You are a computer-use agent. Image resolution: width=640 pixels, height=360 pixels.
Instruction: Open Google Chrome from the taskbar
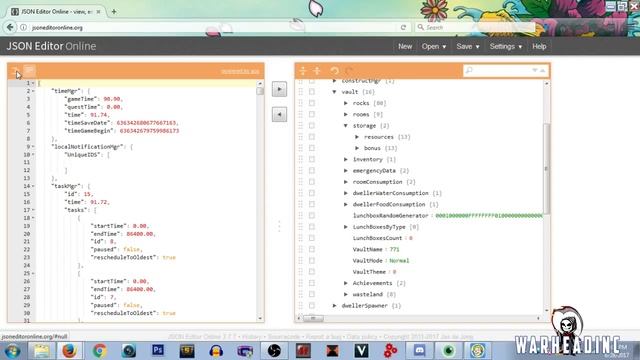(99, 350)
